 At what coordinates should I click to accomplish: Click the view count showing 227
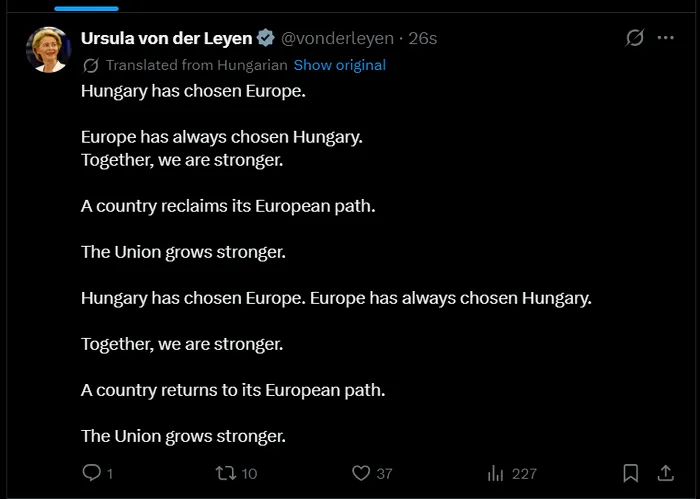(x=524, y=473)
